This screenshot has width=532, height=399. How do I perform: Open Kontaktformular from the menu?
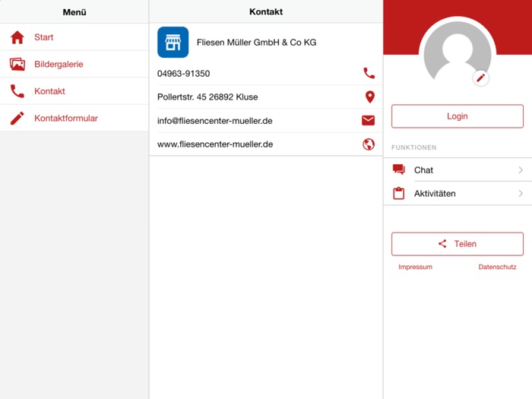[74, 118]
